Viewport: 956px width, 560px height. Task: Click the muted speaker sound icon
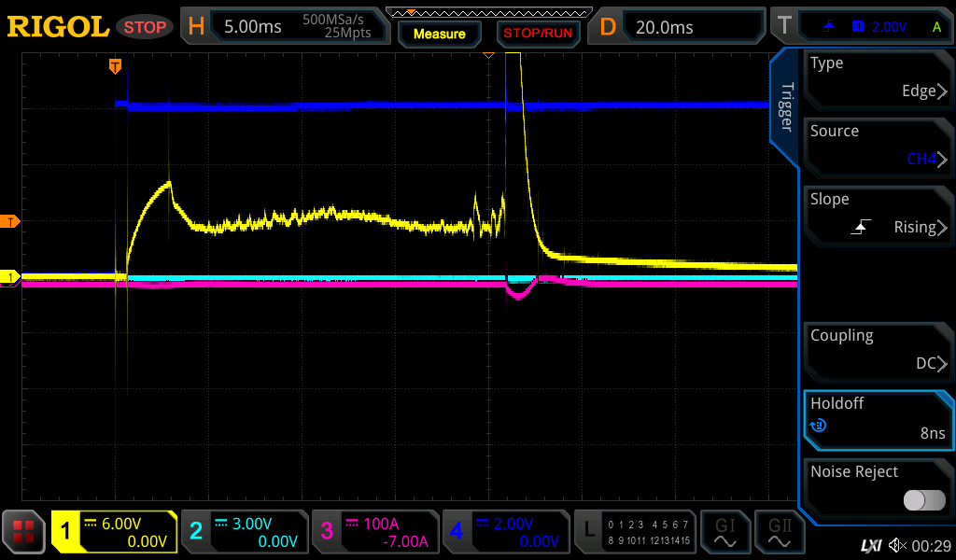pyautogui.click(x=898, y=544)
